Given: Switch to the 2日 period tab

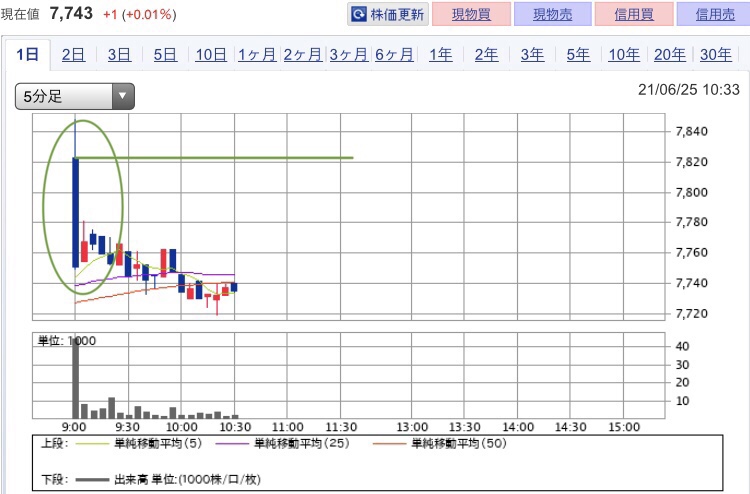Looking at the screenshot, I should click(x=73, y=55).
